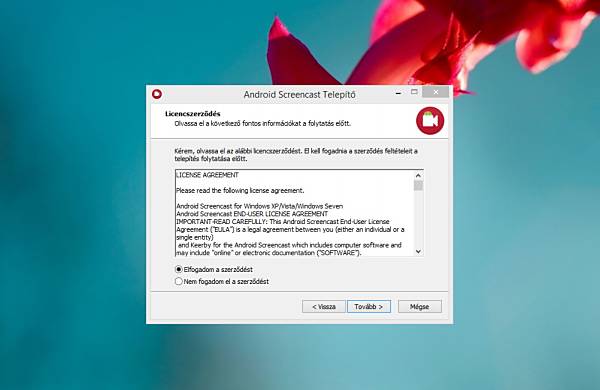The image size is (600, 390).
Task: Minimize the installer window
Action: tap(398, 93)
